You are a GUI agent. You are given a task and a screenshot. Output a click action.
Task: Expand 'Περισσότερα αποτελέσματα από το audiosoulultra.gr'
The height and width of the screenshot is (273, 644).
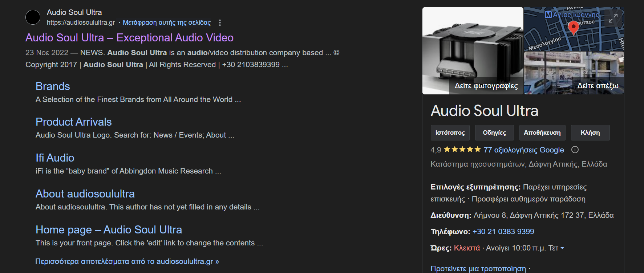coord(127,261)
